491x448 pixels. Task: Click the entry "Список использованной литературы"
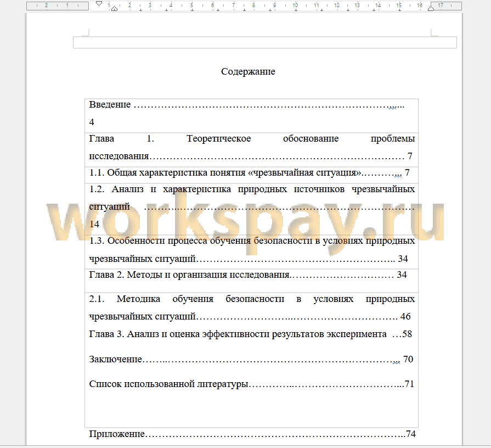169,384
